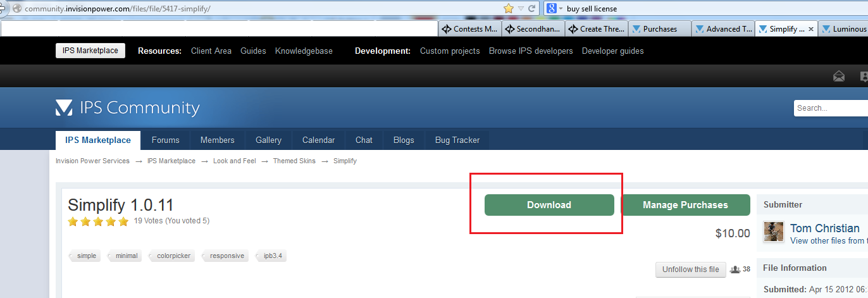
Task: Click the '19 Votes (You voted 5)' text
Action: point(171,221)
